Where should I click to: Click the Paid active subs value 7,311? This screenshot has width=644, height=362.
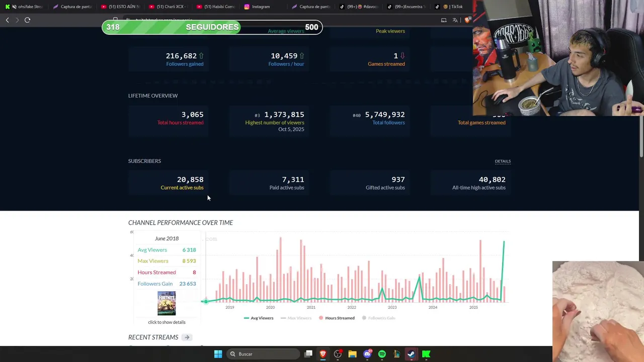(x=293, y=179)
